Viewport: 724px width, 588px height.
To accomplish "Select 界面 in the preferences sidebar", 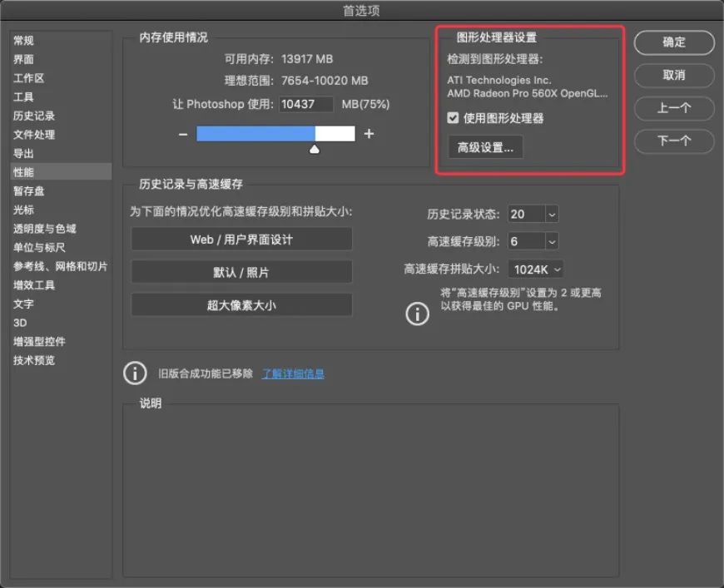I will [61, 60].
